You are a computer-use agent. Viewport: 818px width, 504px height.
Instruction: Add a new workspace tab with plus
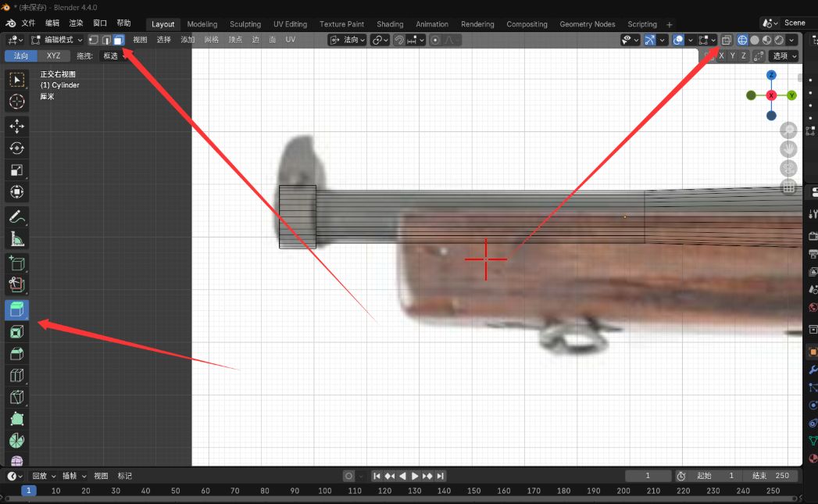coord(670,24)
